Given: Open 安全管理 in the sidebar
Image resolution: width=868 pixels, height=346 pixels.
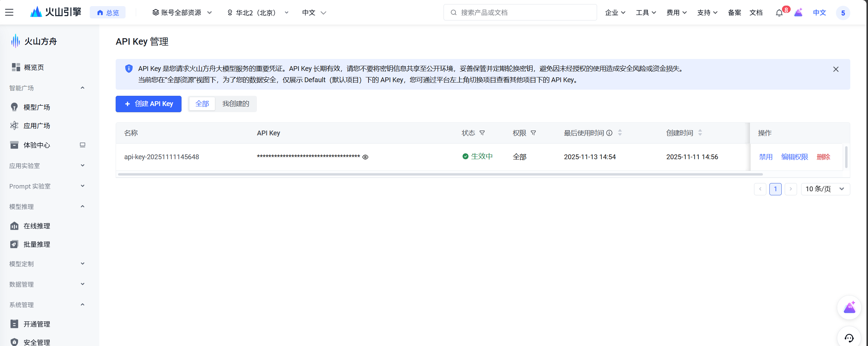Looking at the screenshot, I should click(37, 342).
